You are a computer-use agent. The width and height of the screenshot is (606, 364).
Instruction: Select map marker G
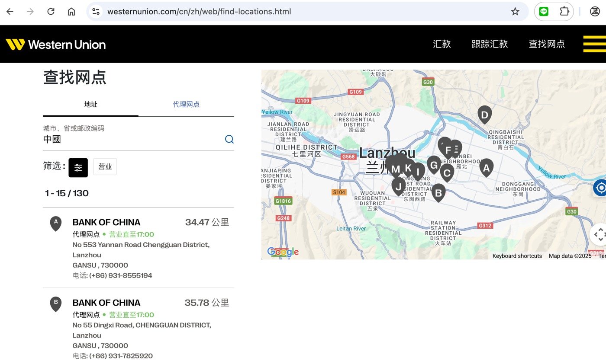(x=434, y=165)
